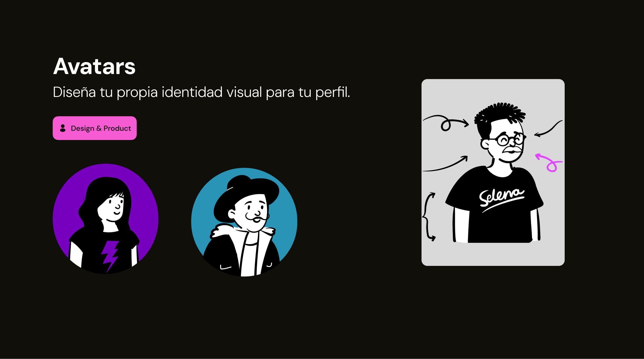Screen dimensions: 644x359
Task: Click the black looped arrow pointing at hair
Action: (446, 123)
